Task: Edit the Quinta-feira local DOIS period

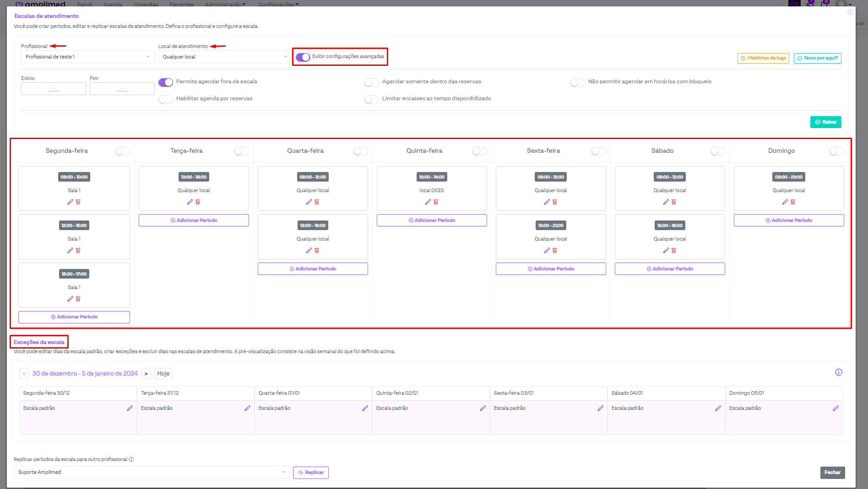Action: (428, 202)
